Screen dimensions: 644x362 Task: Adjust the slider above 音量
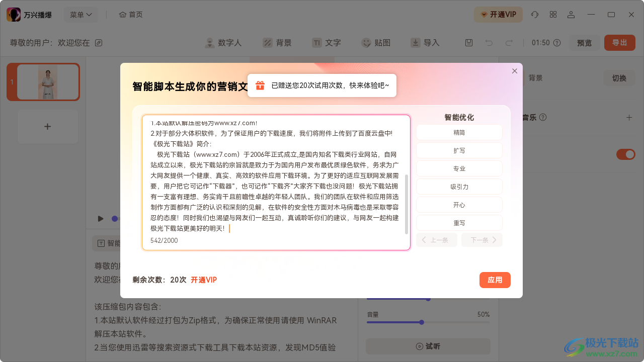click(428, 299)
